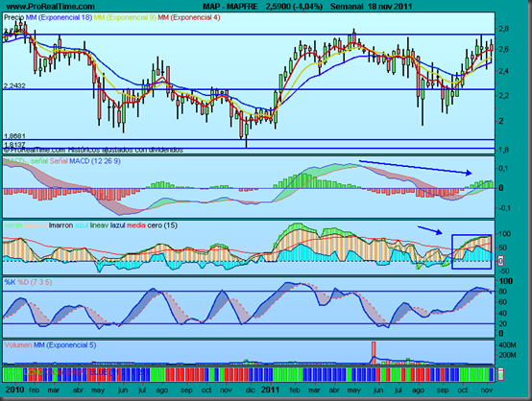The height and width of the screenshot is (401, 532).
Task: Click the MACD (12 26 9) indicator label
Action: click(95, 161)
